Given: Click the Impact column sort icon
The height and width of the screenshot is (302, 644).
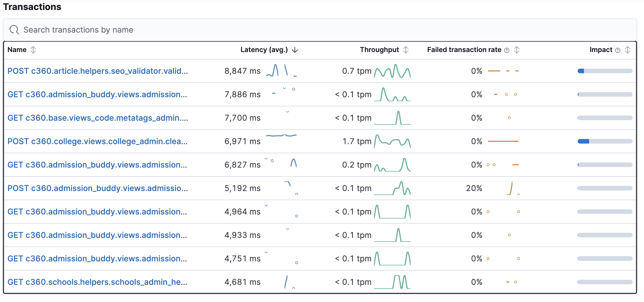Looking at the screenshot, I should click(x=628, y=50).
